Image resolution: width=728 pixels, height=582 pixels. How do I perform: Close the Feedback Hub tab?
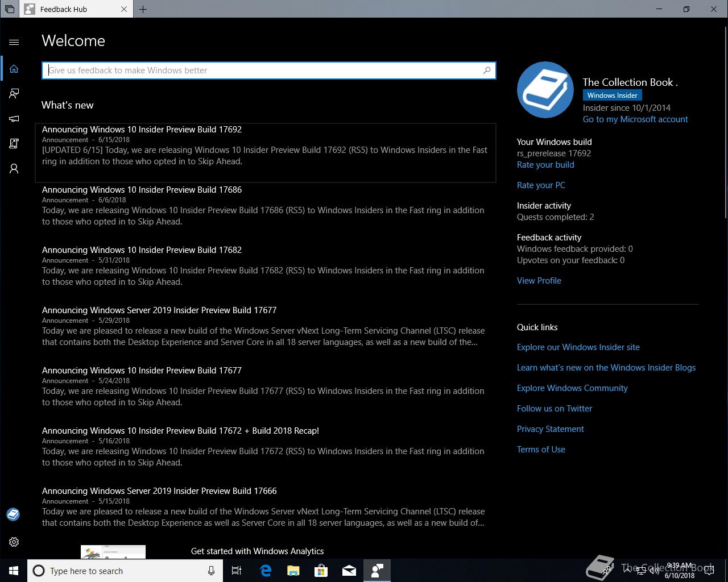point(124,9)
